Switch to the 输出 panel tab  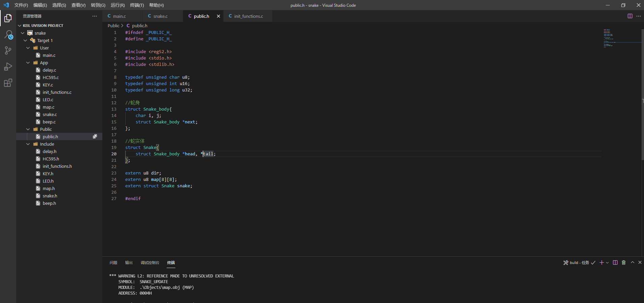tap(129, 263)
